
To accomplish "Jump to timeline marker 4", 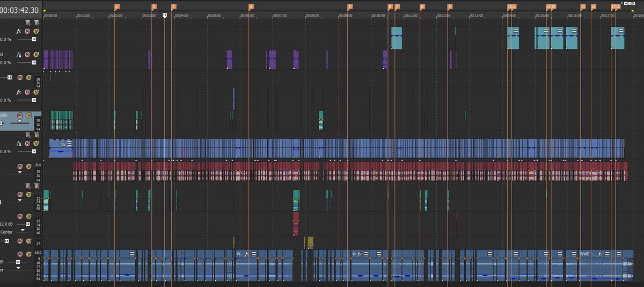I will [251, 7].
